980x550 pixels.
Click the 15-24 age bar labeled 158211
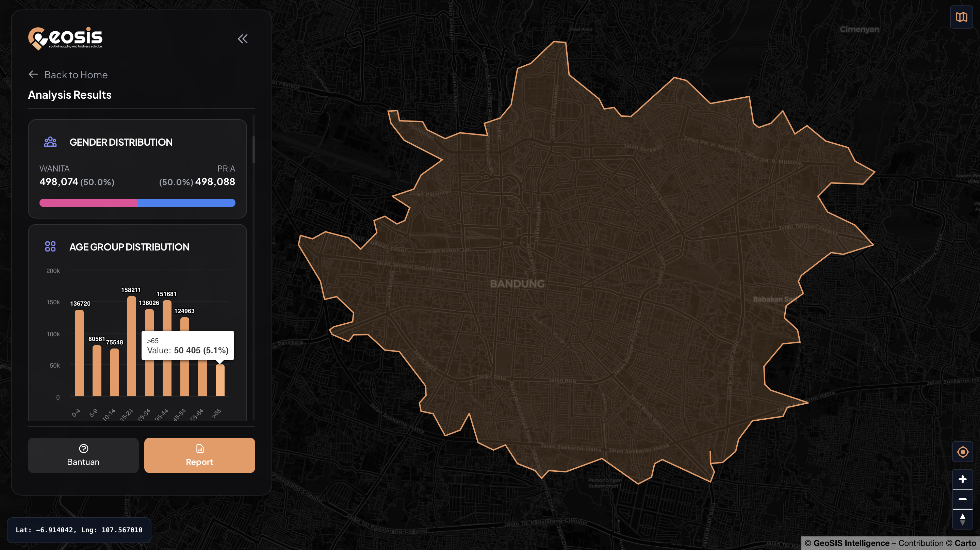(132, 346)
